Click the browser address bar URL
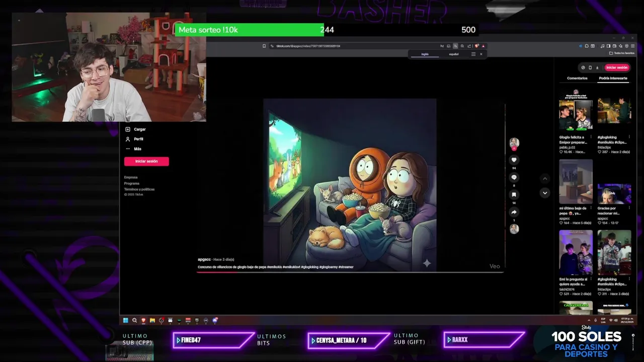The width and height of the screenshot is (644, 362). point(308,46)
